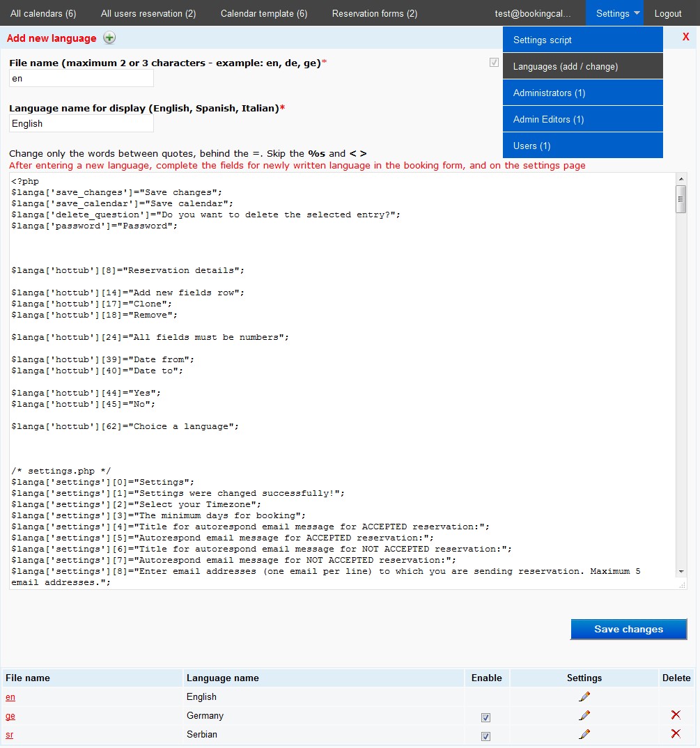The image size is (700, 748).
Task: Click the Save changes button
Action: (x=628, y=630)
